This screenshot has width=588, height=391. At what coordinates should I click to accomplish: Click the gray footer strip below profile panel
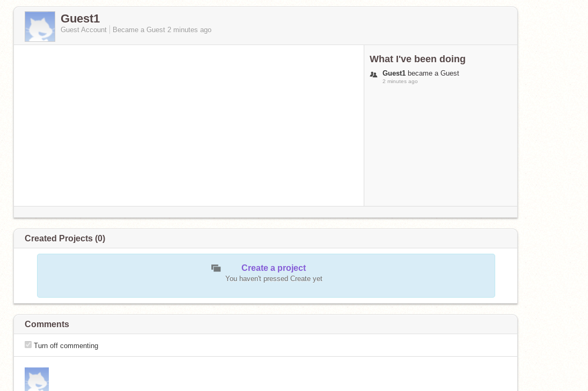click(265, 212)
